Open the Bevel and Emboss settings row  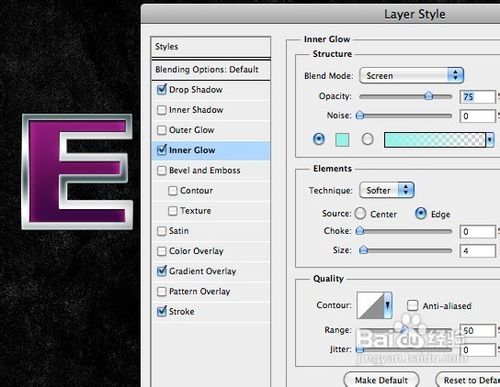click(x=211, y=170)
